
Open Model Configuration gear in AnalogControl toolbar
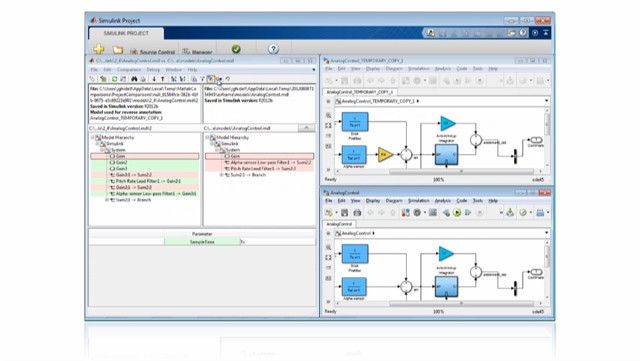[417, 213]
